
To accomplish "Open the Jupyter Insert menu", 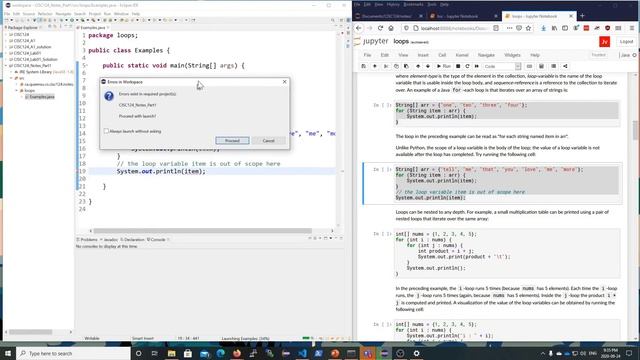I will point(423,55).
